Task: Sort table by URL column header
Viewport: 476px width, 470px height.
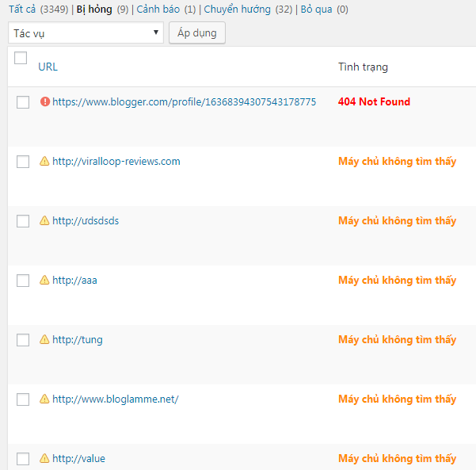Action: pyautogui.click(x=48, y=67)
